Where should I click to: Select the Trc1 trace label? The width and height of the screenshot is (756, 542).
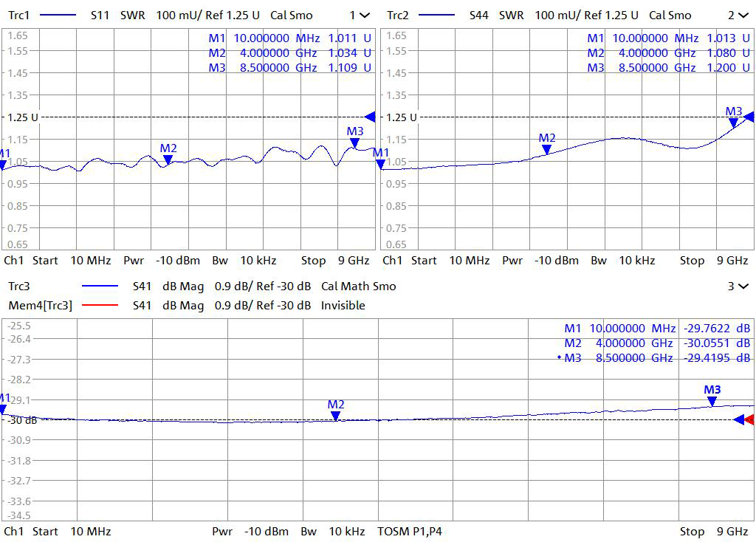coord(19,15)
